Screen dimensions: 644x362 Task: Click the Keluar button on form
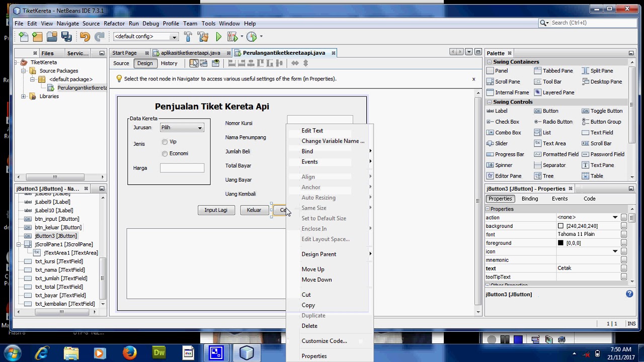(254, 210)
